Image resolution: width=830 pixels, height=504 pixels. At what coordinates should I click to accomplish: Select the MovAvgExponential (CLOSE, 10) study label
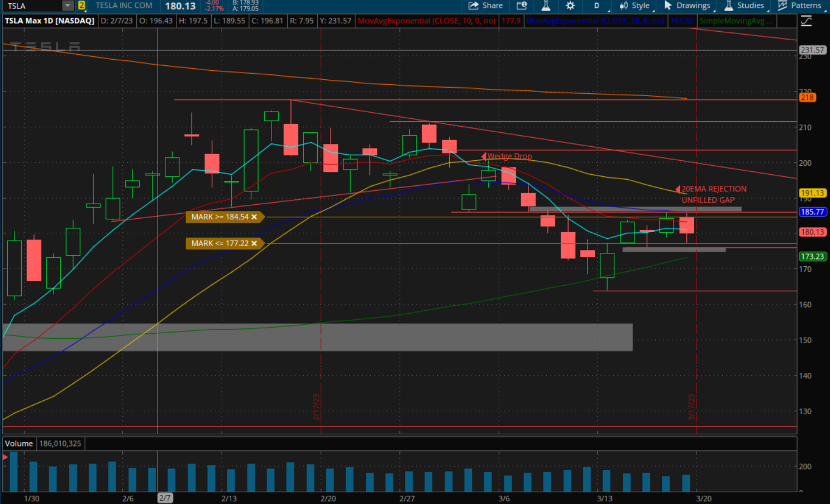tap(427, 21)
